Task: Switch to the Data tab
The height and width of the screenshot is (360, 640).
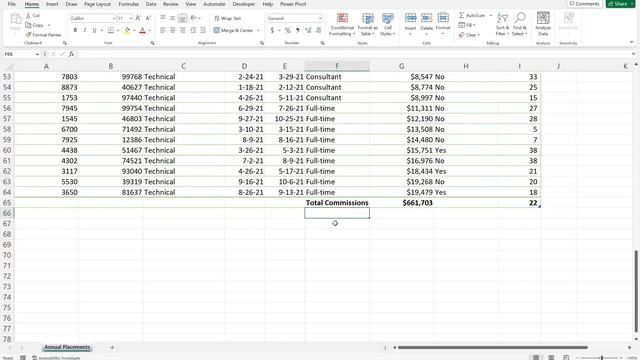Action: pyautogui.click(x=151, y=4)
